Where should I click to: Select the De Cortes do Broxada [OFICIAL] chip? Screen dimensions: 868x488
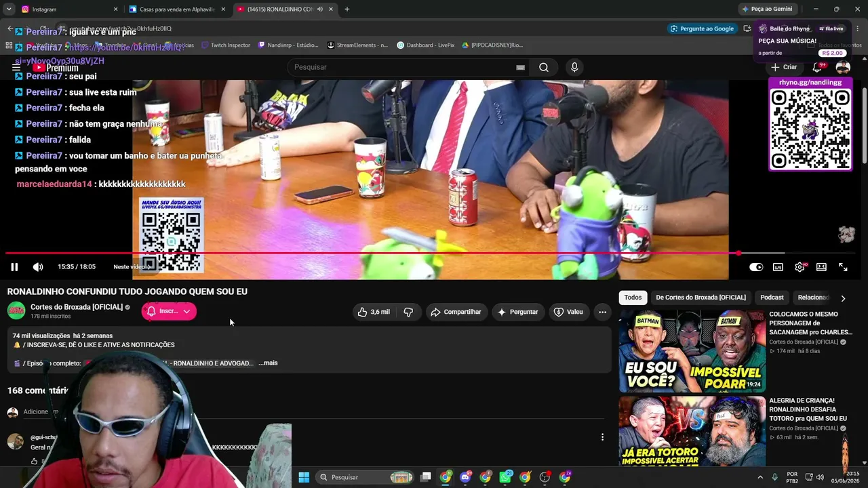701,298
